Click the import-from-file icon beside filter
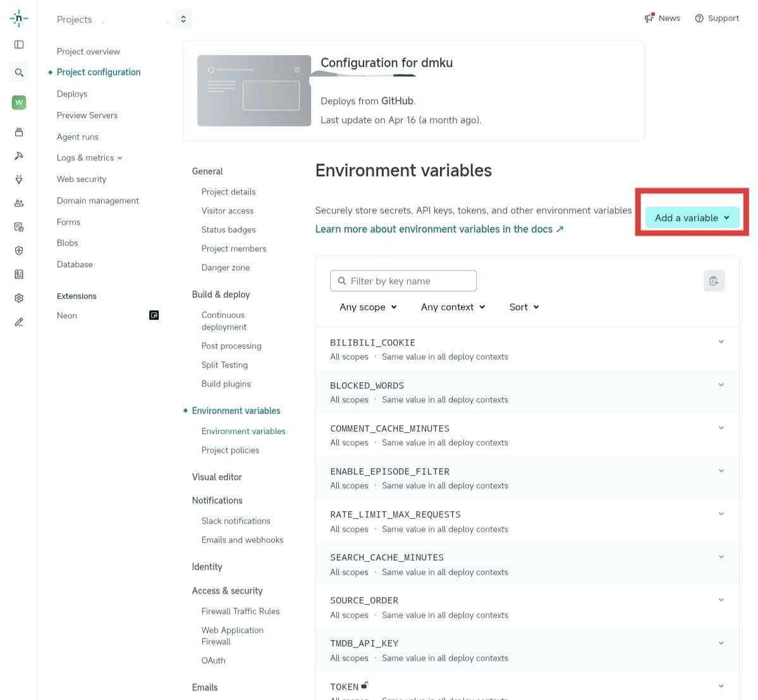The width and height of the screenshot is (758, 700). tap(714, 281)
